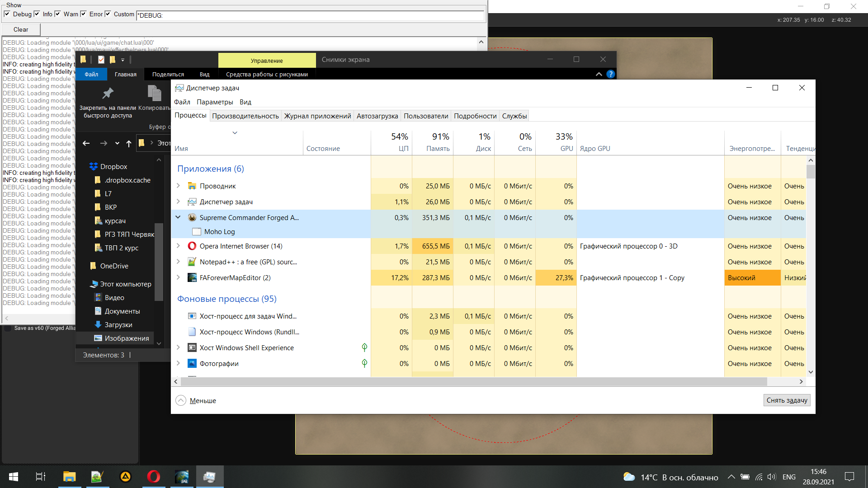Image resolution: width=868 pixels, height=488 pixels.
Task: Switch to the Подробности tab
Action: (475, 116)
